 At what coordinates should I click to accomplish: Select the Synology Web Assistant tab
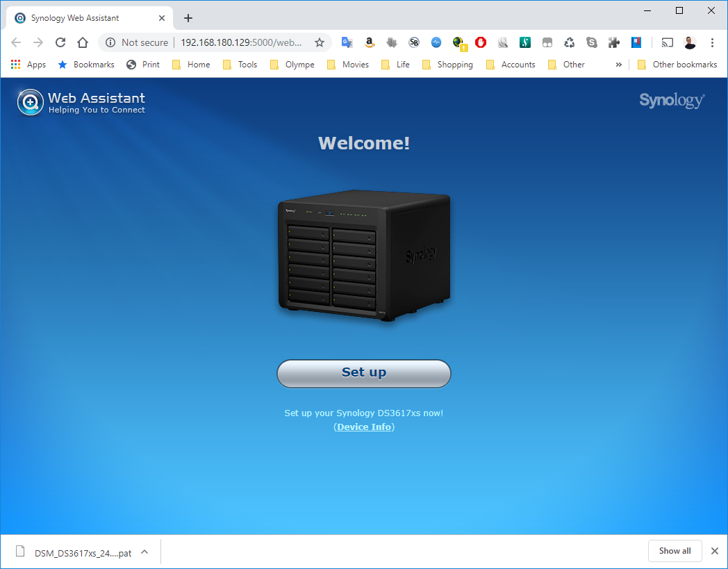coord(89,18)
